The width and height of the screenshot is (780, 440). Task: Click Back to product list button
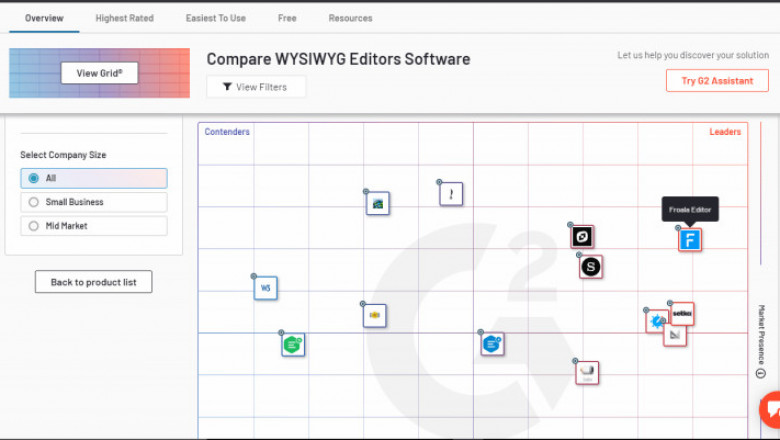94,282
